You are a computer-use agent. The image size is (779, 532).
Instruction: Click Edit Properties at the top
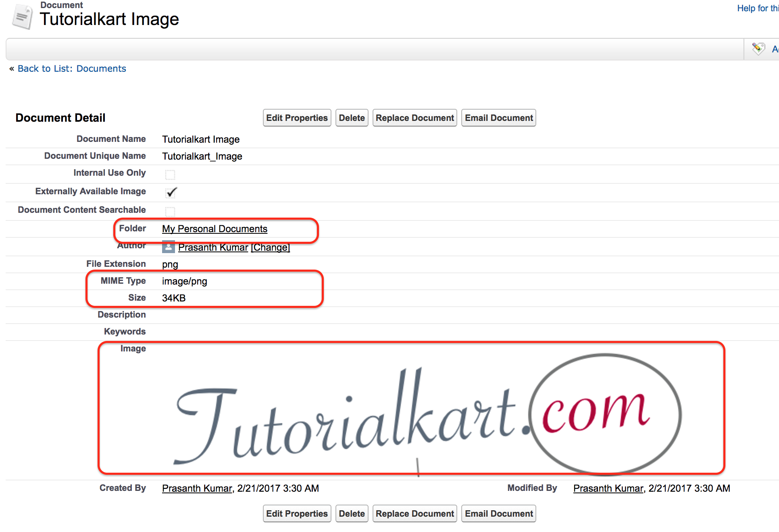pos(297,118)
